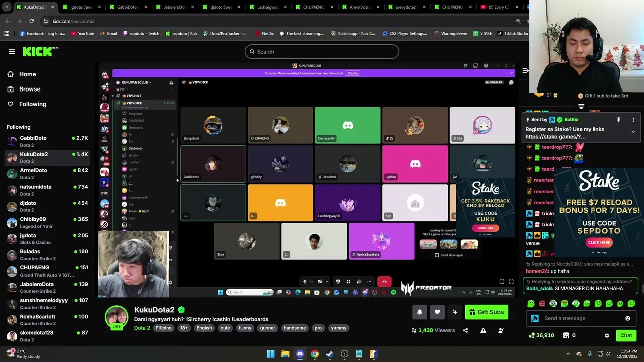Switch to the djdoto browser tab
The height and width of the screenshot is (362, 644).
coord(220,7)
